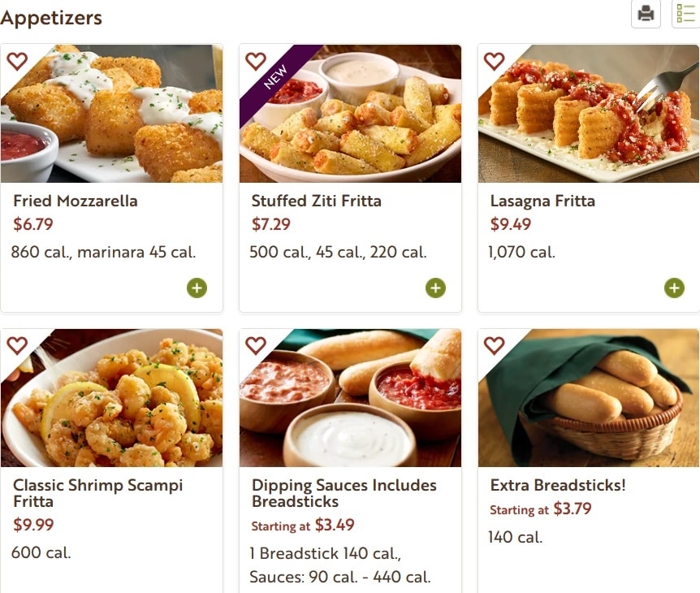
Task: Favorite the Dipping Sauces item
Action: [x=256, y=345]
